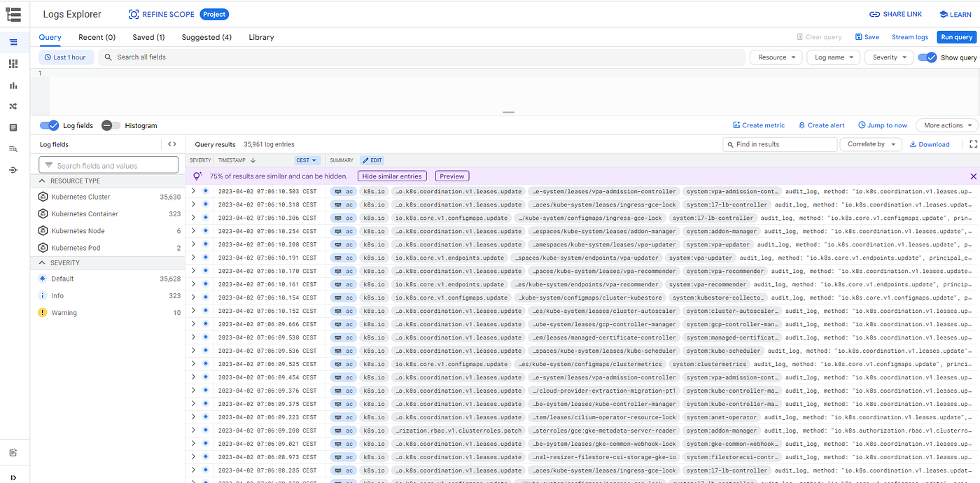Image resolution: width=980 pixels, height=483 pixels.
Task: Expand the 07:06:09.666 log entry
Action: 194,324
